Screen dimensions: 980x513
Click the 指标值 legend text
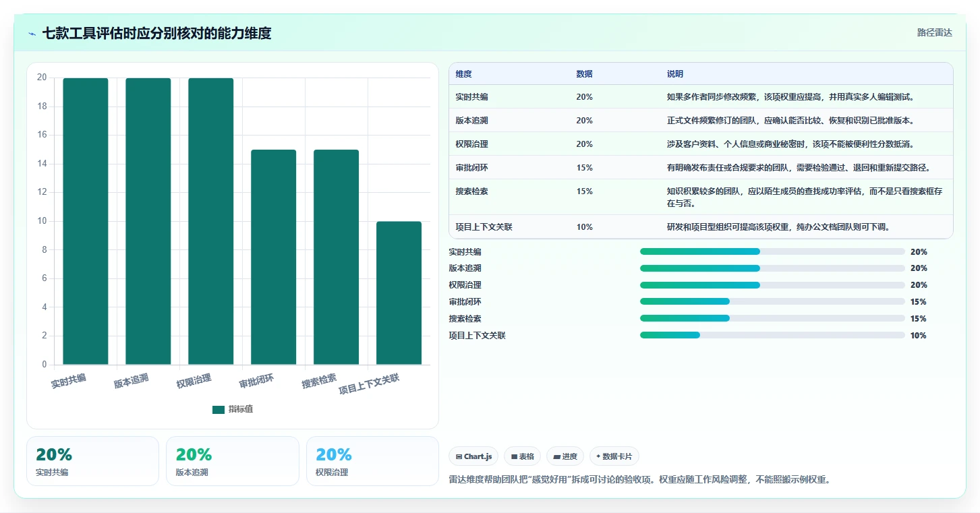click(x=241, y=409)
